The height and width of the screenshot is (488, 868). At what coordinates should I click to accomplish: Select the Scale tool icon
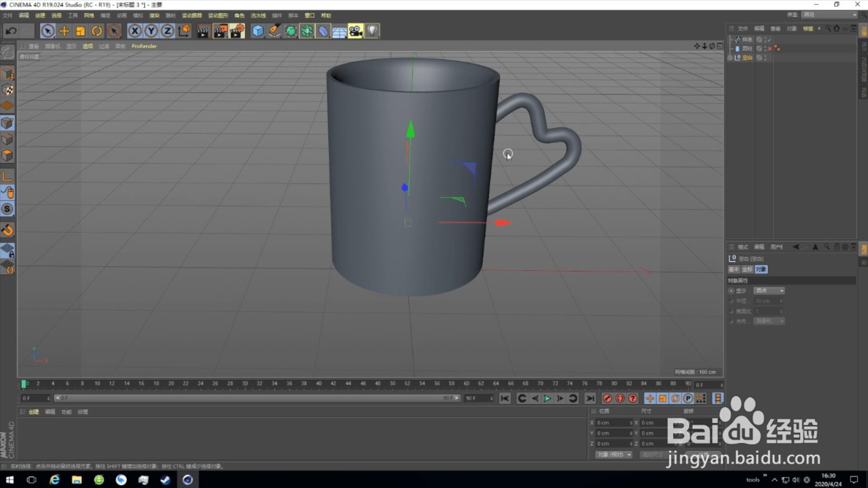click(80, 31)
